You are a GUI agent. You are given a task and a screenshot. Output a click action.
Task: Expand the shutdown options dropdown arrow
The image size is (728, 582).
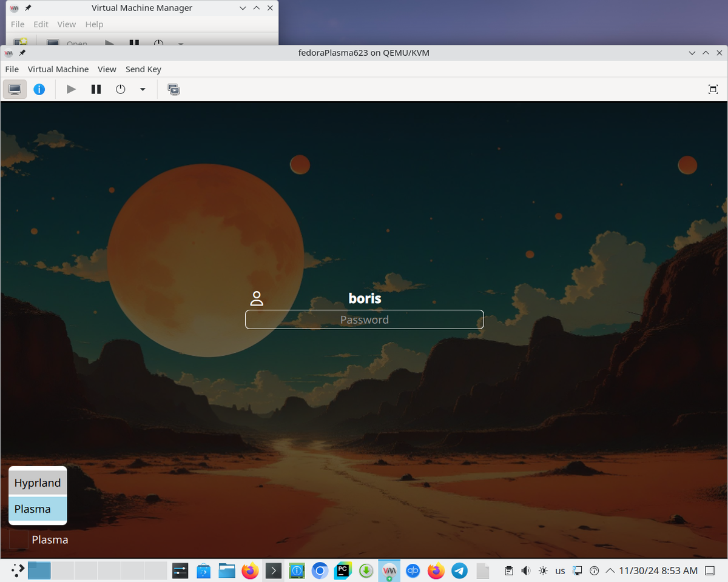click(x=143, y=90)
